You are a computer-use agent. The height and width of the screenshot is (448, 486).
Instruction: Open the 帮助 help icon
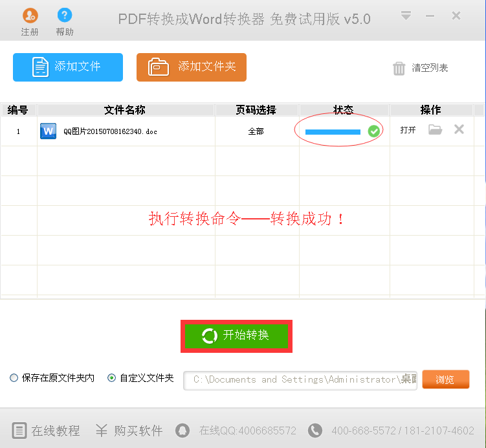(65, 15)
